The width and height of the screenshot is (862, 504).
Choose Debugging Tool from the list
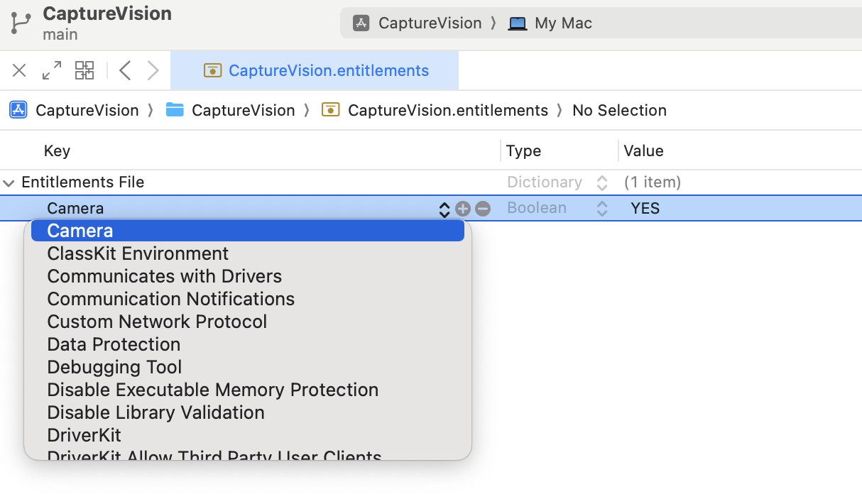(x=114, y=367)
